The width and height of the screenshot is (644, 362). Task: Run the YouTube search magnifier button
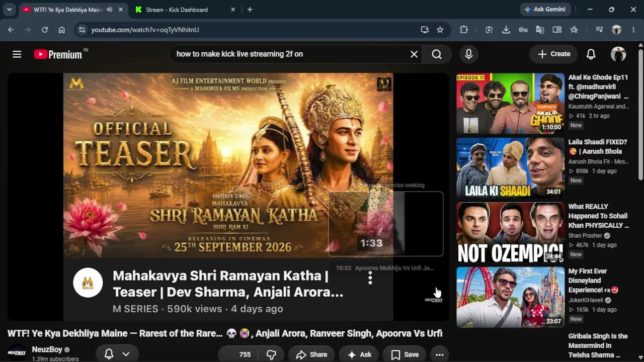pos(437,54)
